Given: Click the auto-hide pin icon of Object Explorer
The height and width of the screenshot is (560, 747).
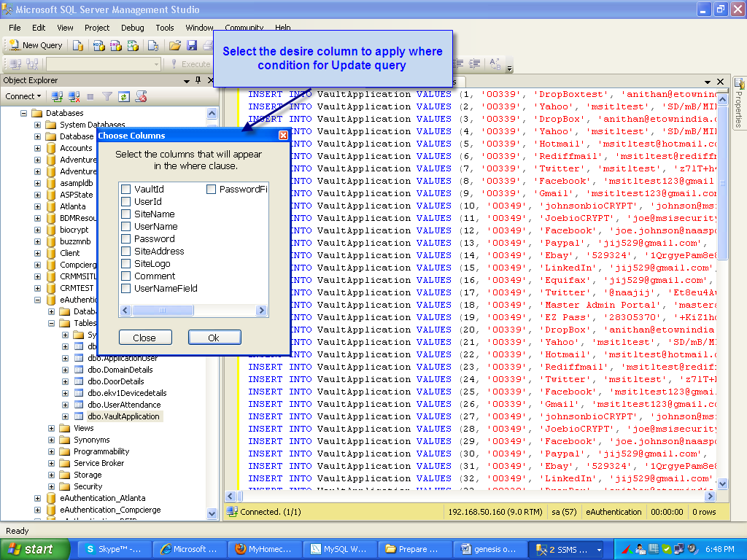Looking at the screenshot, I should 198,80.
